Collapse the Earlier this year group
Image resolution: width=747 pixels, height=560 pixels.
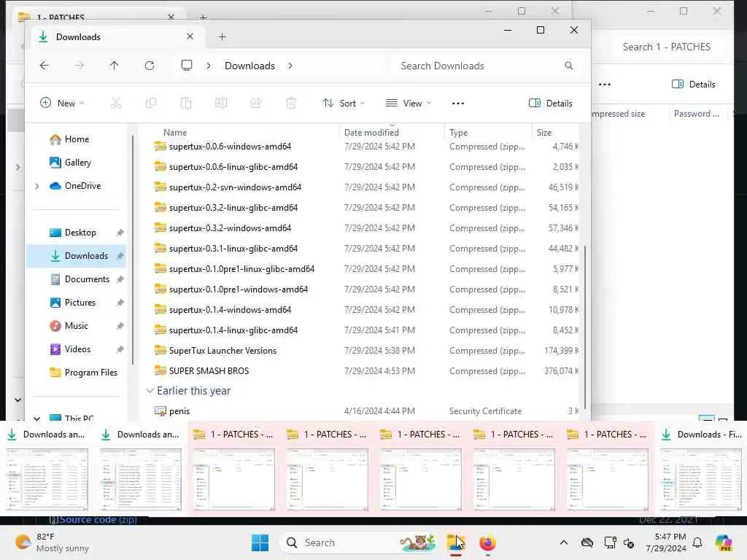pyautogui.click(x=150, y=391)
